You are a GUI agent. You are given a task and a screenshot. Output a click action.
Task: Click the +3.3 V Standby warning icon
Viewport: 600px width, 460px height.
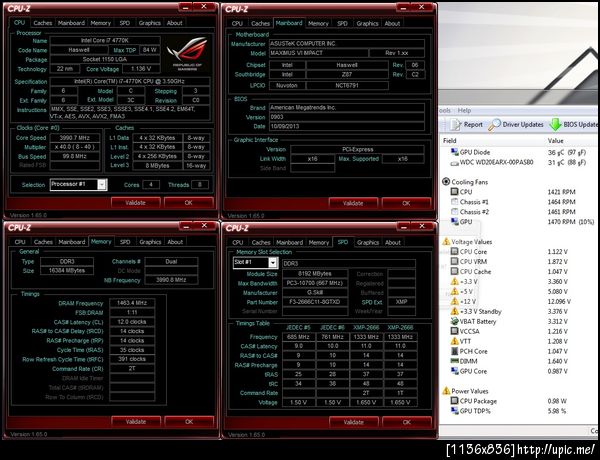(x=455, y=311)
